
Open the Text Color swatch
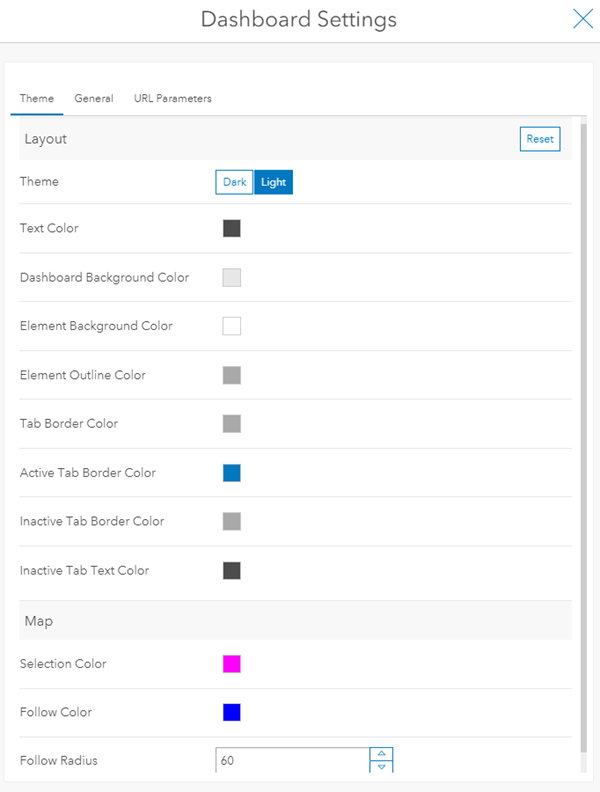232,229
